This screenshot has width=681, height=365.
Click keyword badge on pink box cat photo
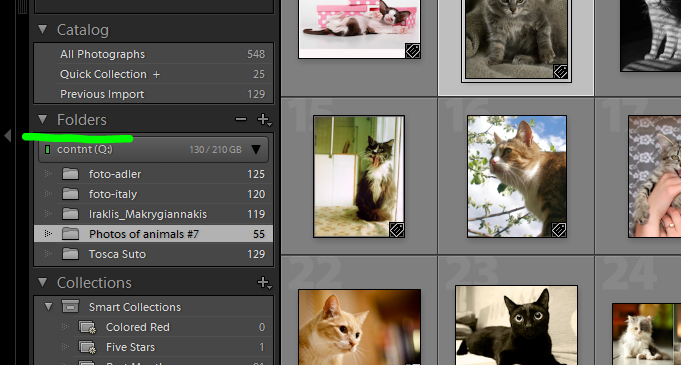click(x=413, y=51)
